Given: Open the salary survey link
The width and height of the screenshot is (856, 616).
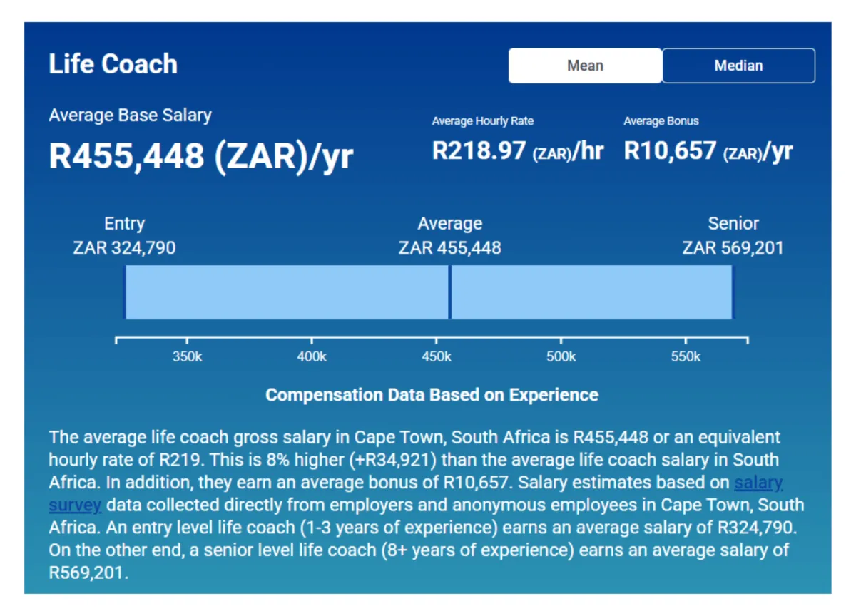Looking at the screenshot, I should click(x=758, y=483).
